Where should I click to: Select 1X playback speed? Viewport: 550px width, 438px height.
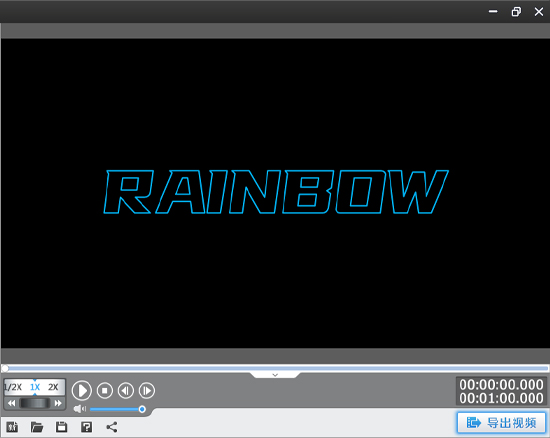click(x=35, y=387)
